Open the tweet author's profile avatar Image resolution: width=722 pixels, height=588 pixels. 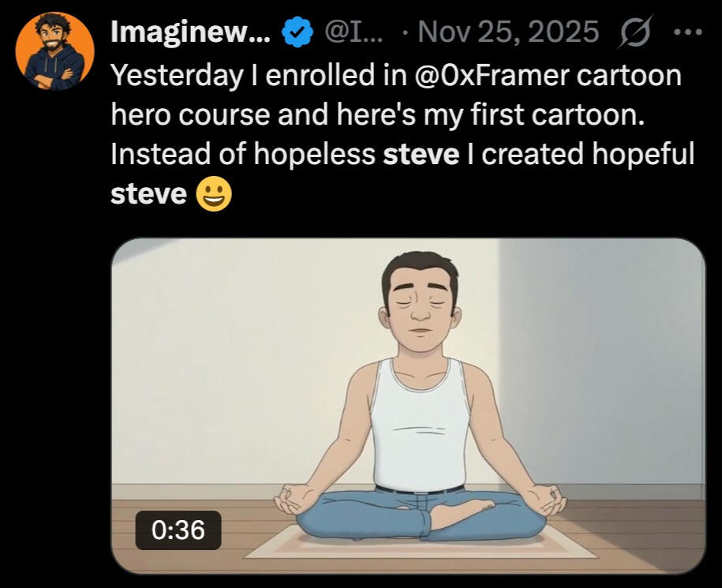(54, 51)
